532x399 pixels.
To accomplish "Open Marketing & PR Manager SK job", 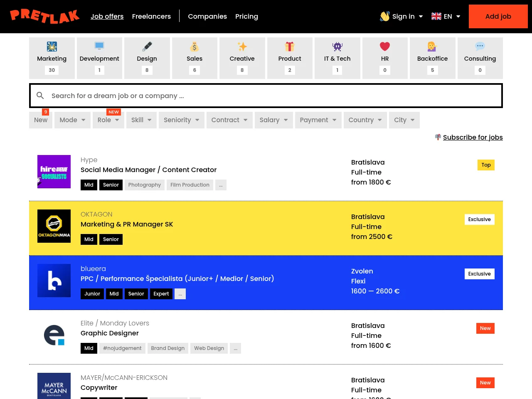I will point(127,224).
